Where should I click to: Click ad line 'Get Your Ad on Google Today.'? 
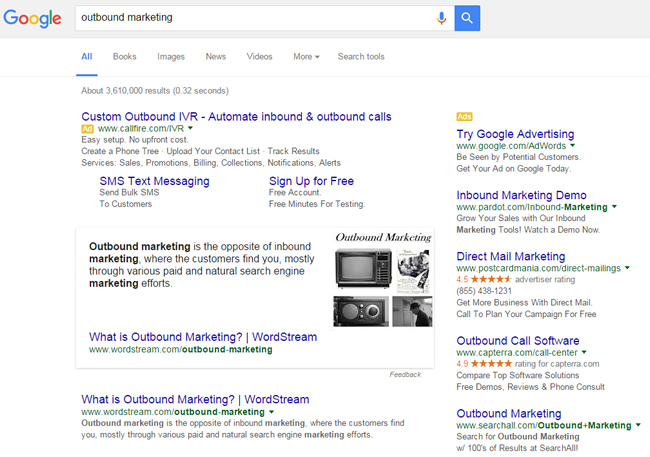[514, 168]
